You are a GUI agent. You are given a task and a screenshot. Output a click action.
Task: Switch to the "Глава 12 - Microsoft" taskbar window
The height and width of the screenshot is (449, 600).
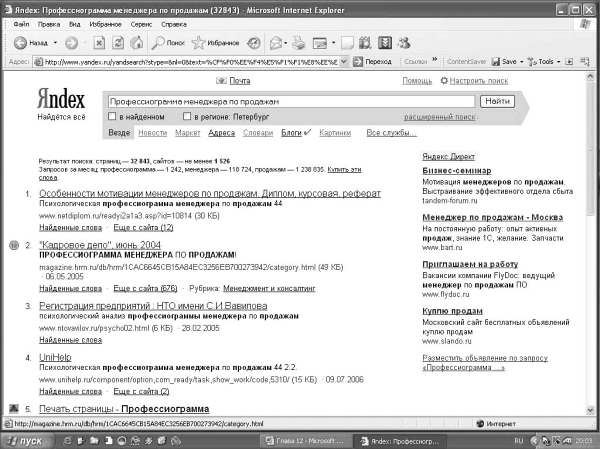[x=305, y=441]
